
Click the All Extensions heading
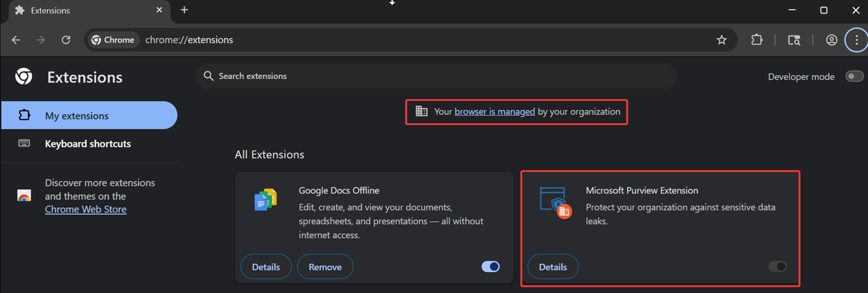(269, 154)
